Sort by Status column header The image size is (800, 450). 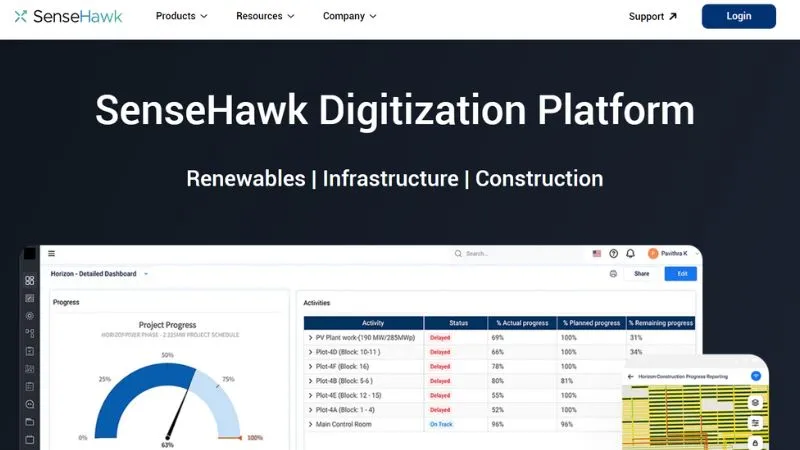click(x=456, y=323)
